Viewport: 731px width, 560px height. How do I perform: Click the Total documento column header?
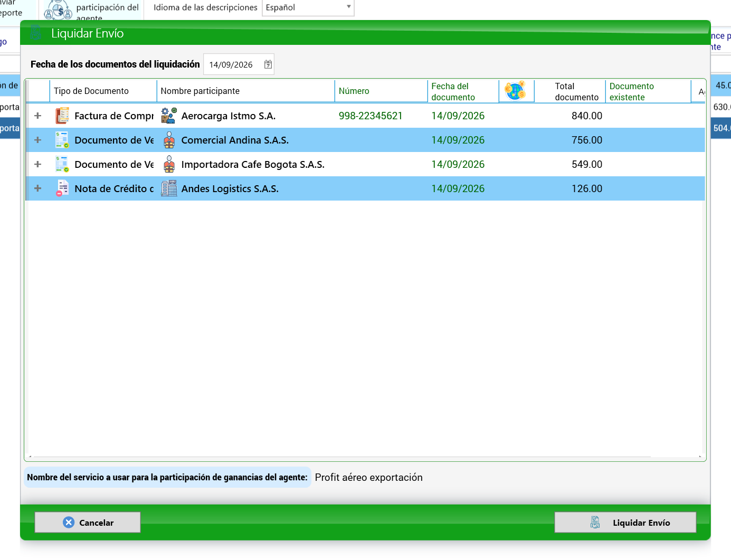(x=570, y=91)
